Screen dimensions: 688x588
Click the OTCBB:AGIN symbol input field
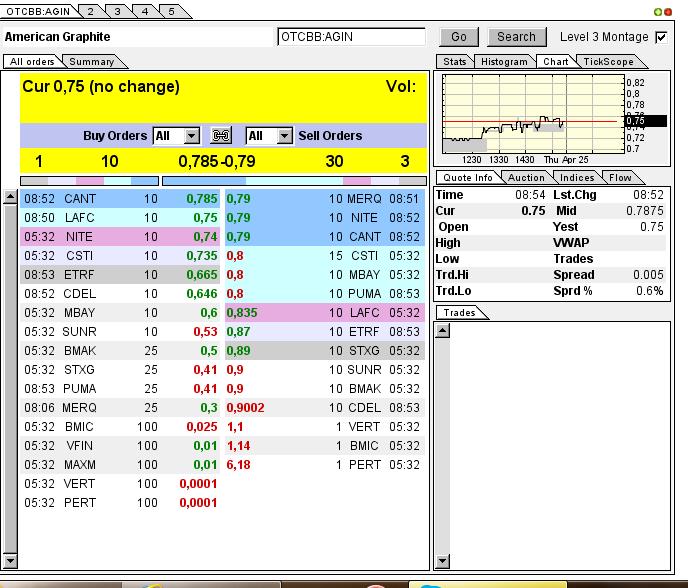point(351,37)
